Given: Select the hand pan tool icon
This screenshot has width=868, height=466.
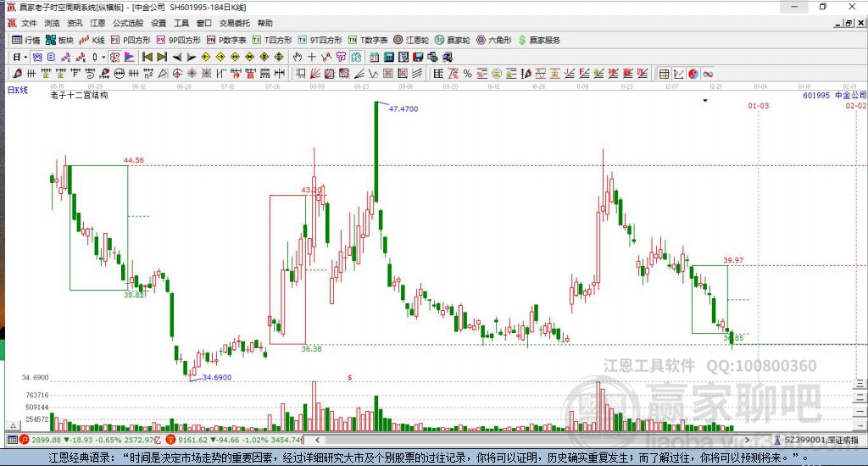Looking at the screenshot, I should [x=298, y=57].
